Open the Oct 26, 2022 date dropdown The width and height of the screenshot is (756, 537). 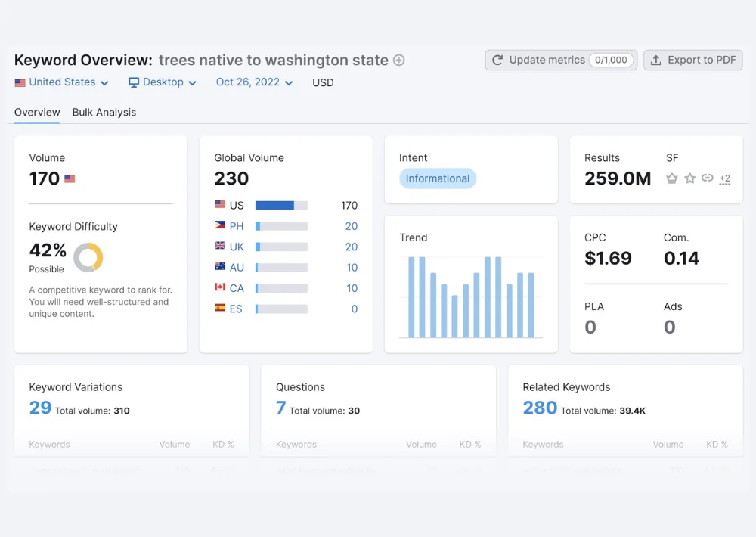point(254,82)
